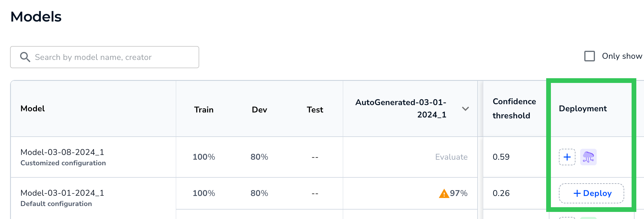Click the Deployment column header
This screenshot has height=219, width=644.
583,109
